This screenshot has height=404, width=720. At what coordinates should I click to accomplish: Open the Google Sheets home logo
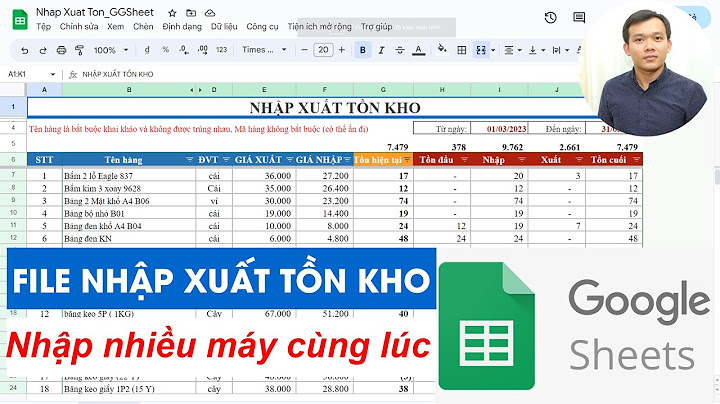(x=20, y=20)
